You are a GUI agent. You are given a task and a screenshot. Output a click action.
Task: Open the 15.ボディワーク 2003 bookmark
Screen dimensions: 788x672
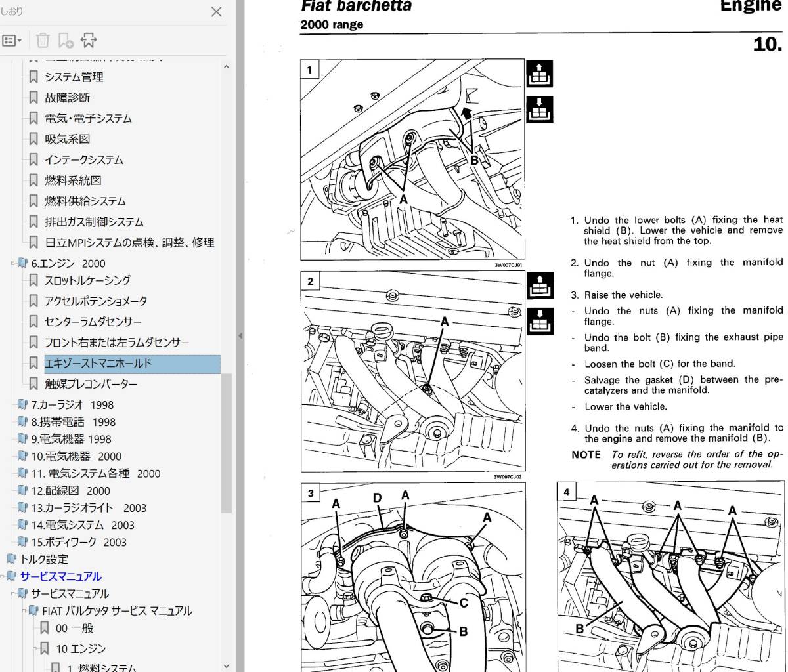point(79,542)
